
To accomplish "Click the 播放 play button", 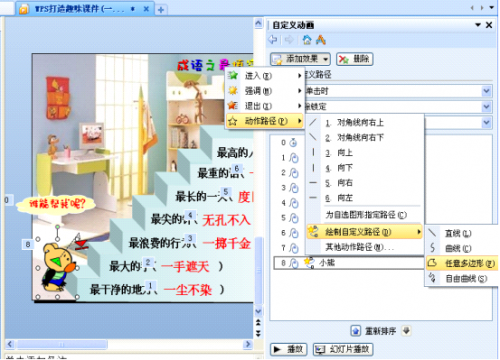I will (288, 349).
